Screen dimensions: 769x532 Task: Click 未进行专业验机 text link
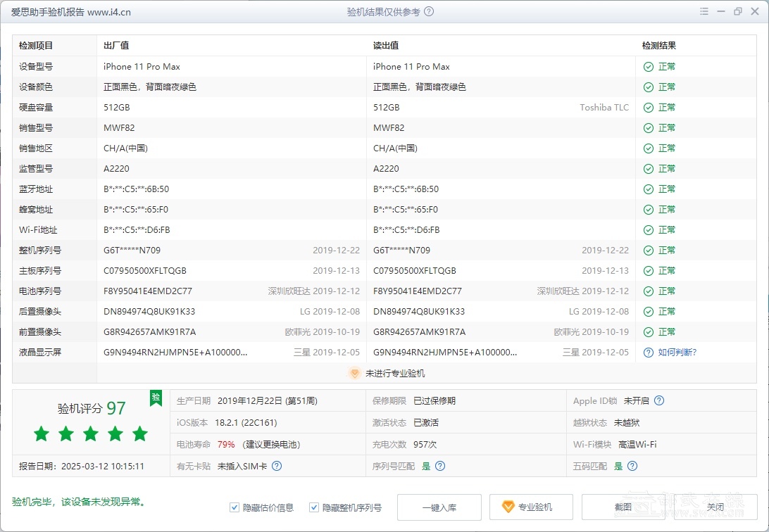395,373
